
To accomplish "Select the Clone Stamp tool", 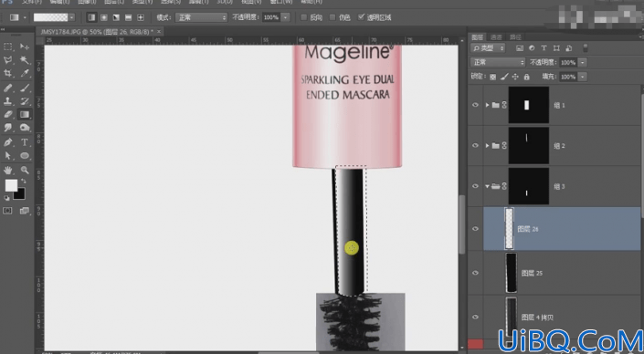I will click(x=8, y=101).
